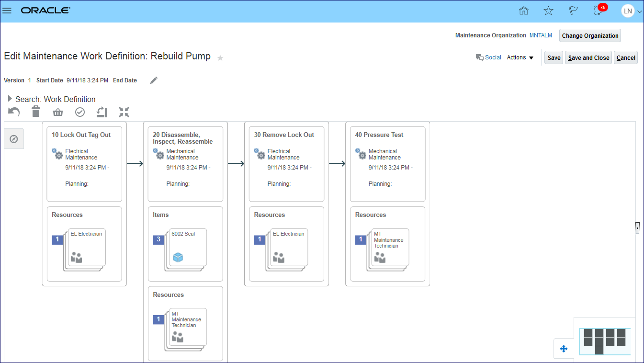644x363 pixels.
Task: Click gear icon on operation 30
Action: tap(260, 154)
